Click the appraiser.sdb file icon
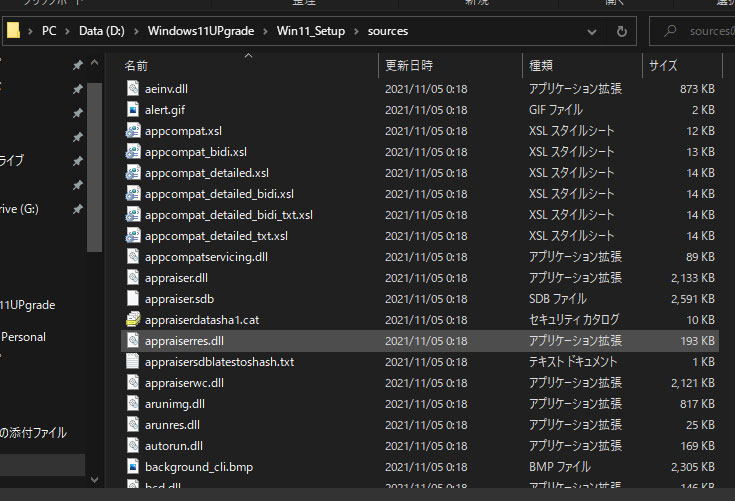735x501 pixels. pyautogui.click(x=133, y=299)
